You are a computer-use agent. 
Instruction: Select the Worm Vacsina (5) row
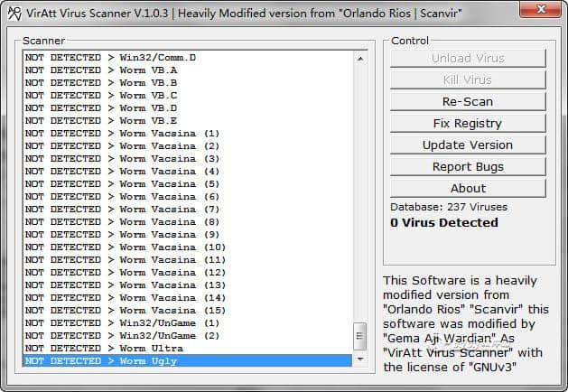188,184
